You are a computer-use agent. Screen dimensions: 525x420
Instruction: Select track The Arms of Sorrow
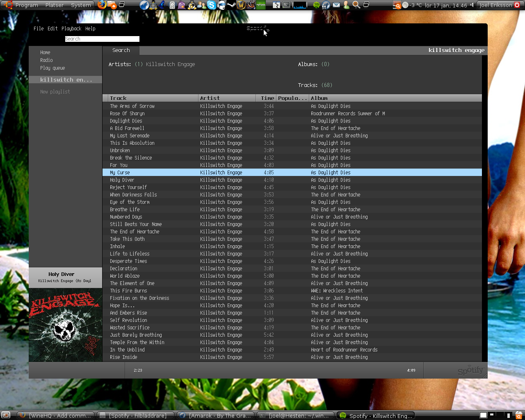[292, 106]
